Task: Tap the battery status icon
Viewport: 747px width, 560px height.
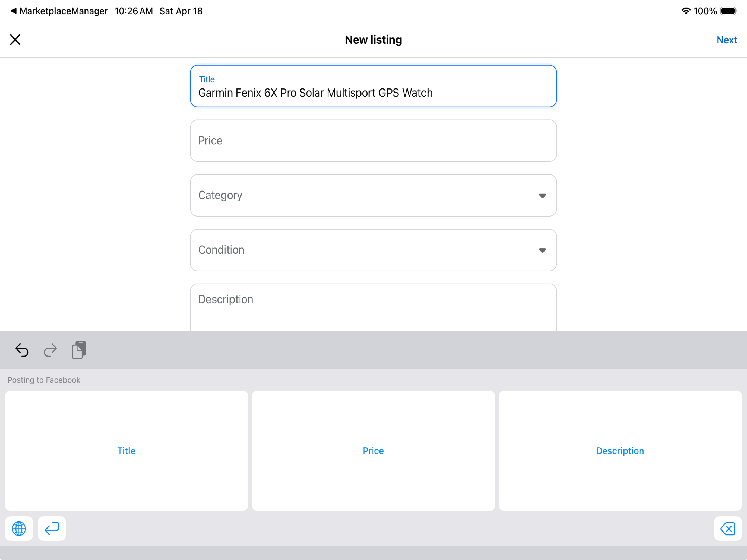Action: tap(729, 11)
